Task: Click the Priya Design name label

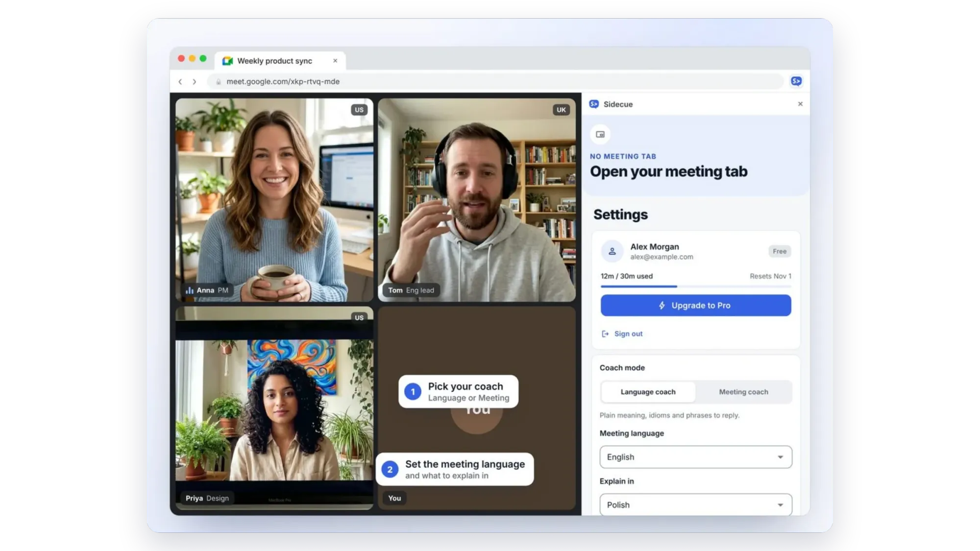Action: [x=207, y=498]
